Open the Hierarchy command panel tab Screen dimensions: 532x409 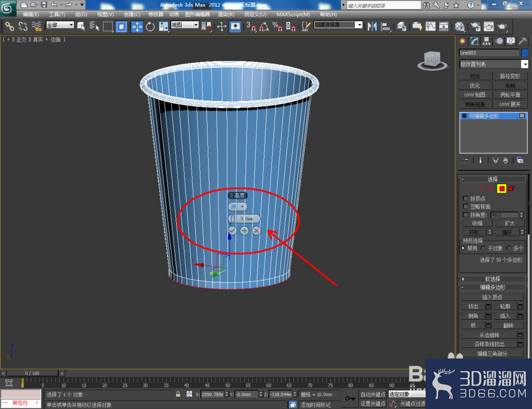point(487,41)
